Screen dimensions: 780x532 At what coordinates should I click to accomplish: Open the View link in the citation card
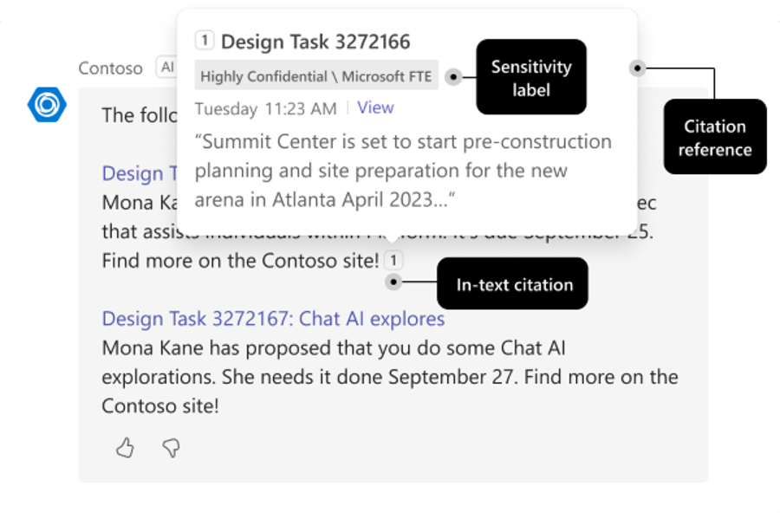click(x=375, y=107)
